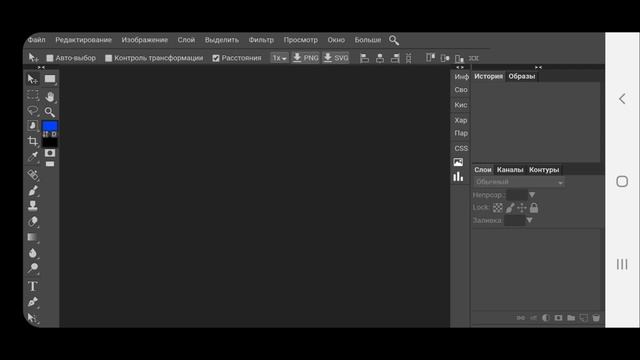This screenshot has width=640, height=360.
Task: Switch to the Контуры tab
Action: pos(544,170)
